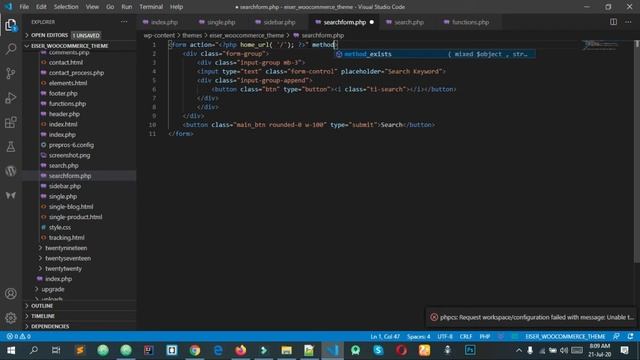Open style.css in the explorer

click(x=60, y=227)
